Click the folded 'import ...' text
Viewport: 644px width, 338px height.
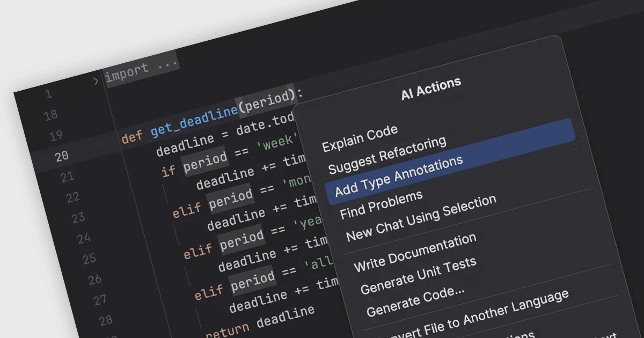pos(141,69)
